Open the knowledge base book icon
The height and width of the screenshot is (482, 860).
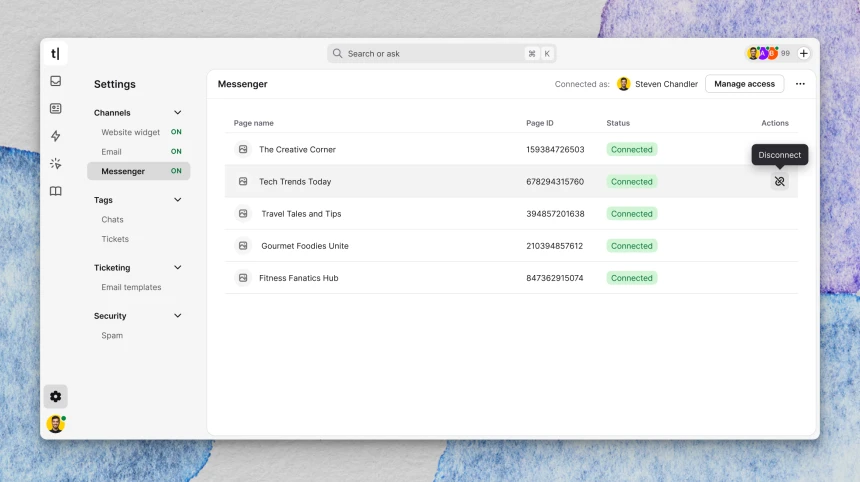[x=55, y=191]
